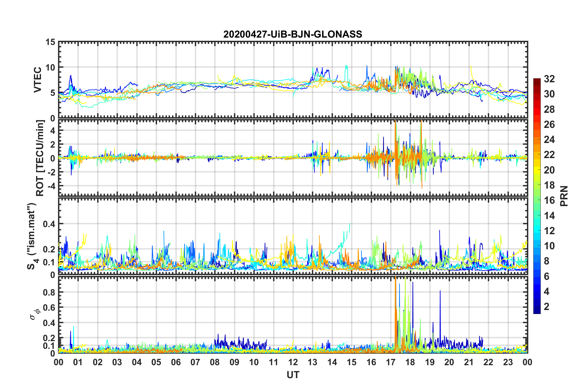The image size is (586, 392).
Task: Click the S4 axis tick 0.4
Action: point(49,224)
